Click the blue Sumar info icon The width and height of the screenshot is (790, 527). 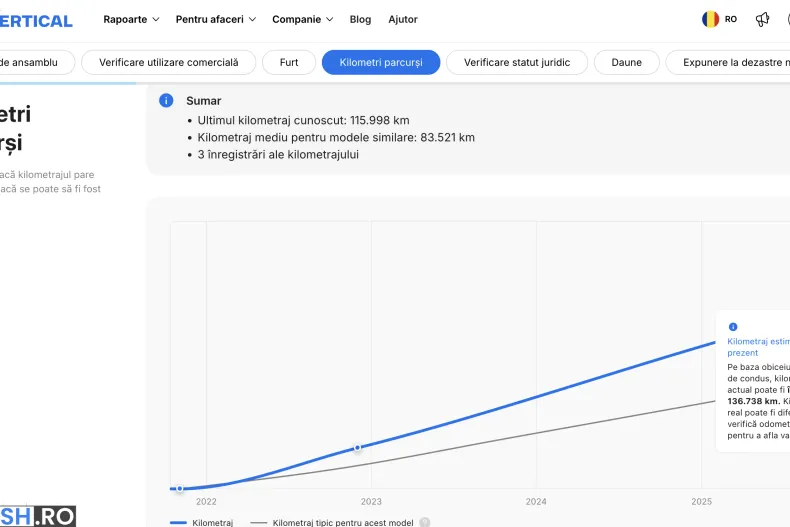click(166, 100)
